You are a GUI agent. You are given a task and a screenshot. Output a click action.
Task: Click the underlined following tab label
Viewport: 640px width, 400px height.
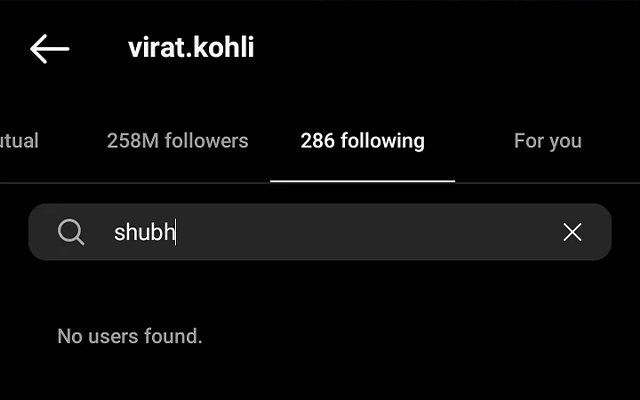pyautogui.click(x=362, y=141)
